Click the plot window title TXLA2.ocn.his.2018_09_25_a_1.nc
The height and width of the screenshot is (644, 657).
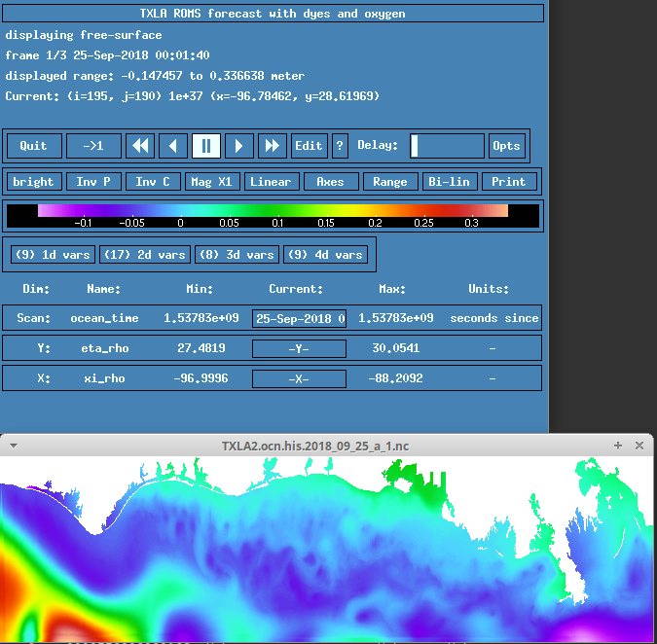pyautogui.click(x=315, y=446)
